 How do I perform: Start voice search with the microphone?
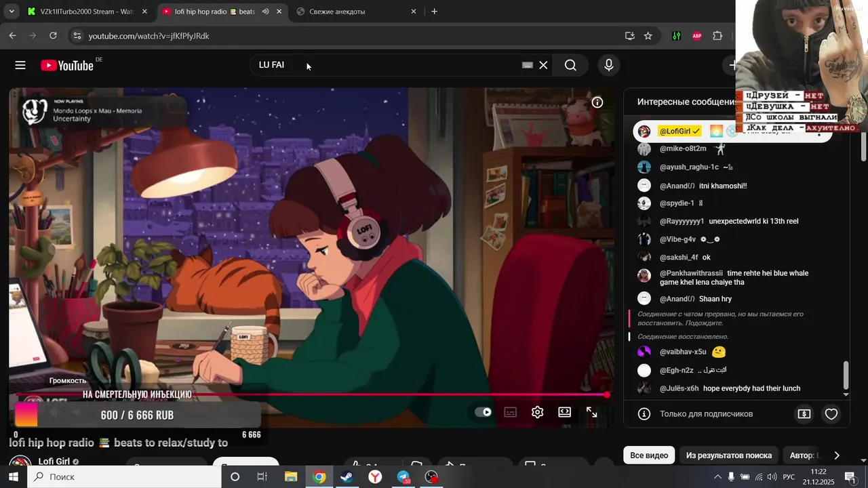click(609, 65)
